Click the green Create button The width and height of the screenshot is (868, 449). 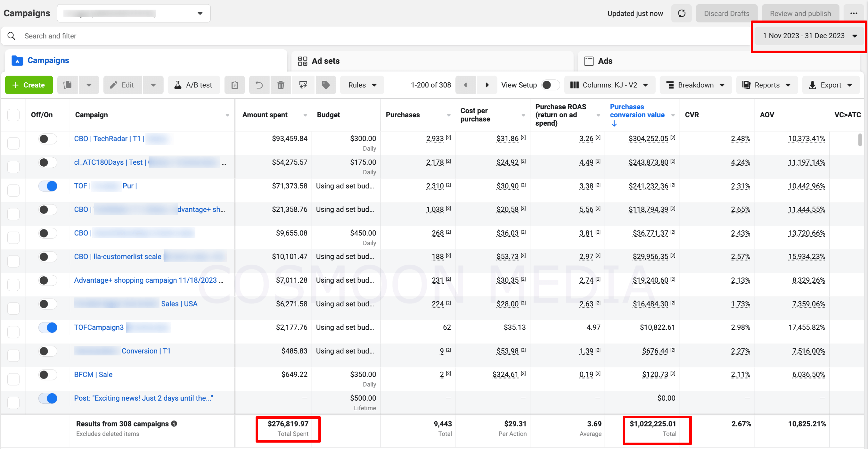[x=29, y=85]
